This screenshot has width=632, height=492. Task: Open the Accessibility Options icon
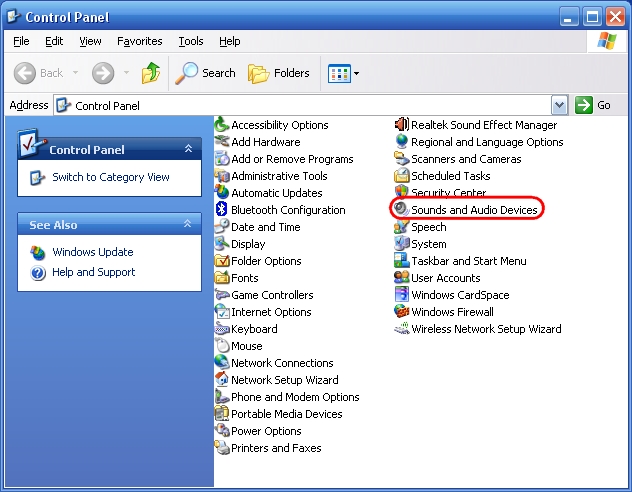pyautogui.click(x=222, y=125)
